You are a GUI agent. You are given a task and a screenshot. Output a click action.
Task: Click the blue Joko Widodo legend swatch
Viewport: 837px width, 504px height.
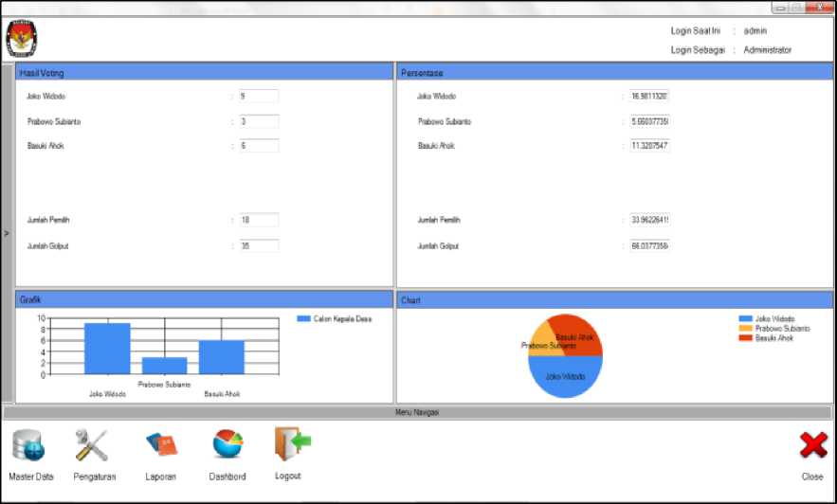[x=745, y=319]
